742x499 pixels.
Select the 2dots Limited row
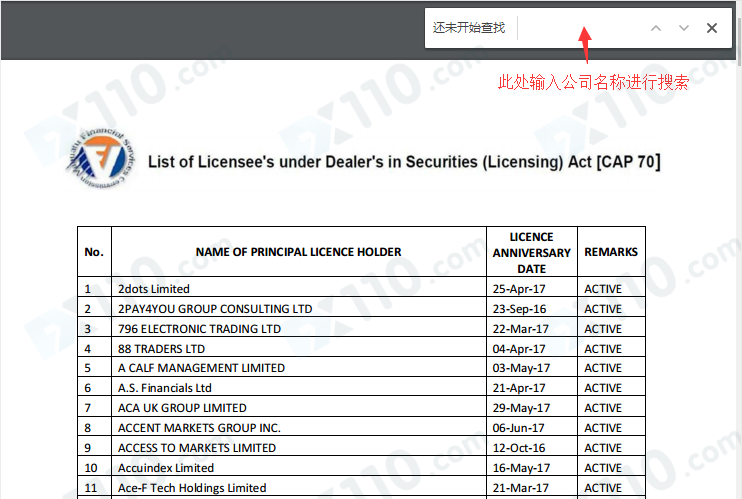pos(361,288)
